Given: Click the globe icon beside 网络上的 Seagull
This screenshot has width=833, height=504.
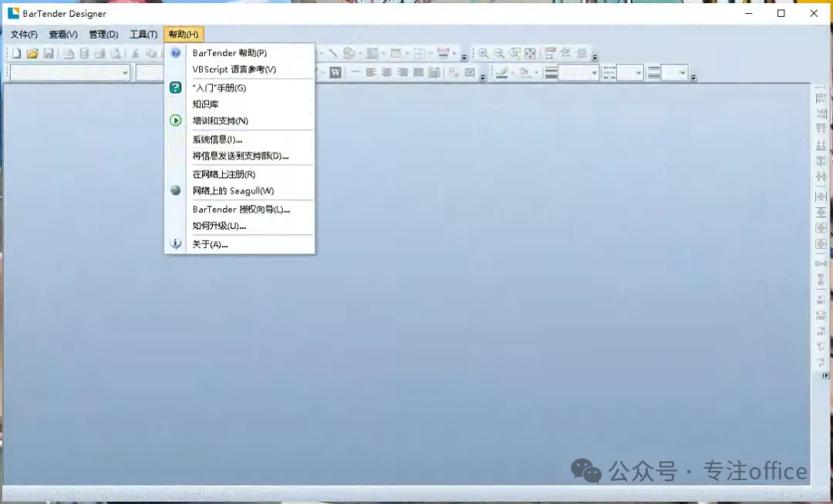Looking at the screenshot, I should pyautogui.click(x=175, y=190).
